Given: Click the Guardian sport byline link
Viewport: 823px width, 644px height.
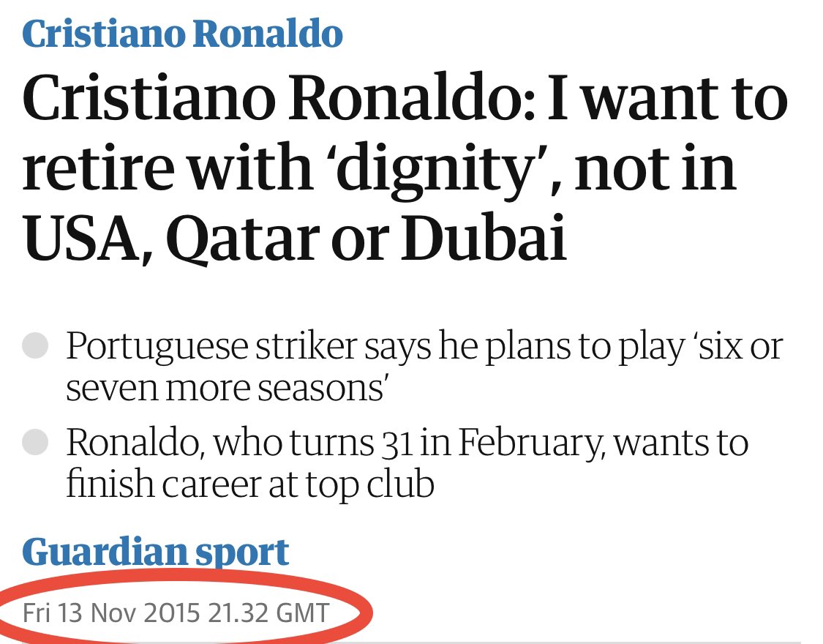Looking at the screenshot, I should 155,552.
